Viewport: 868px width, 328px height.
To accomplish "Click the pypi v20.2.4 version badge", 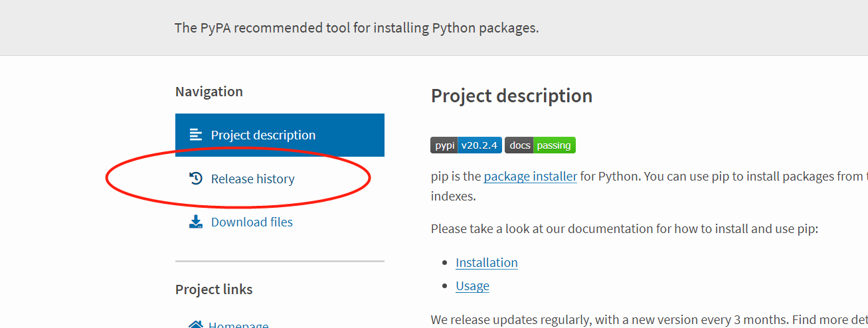I will [466, 145].
